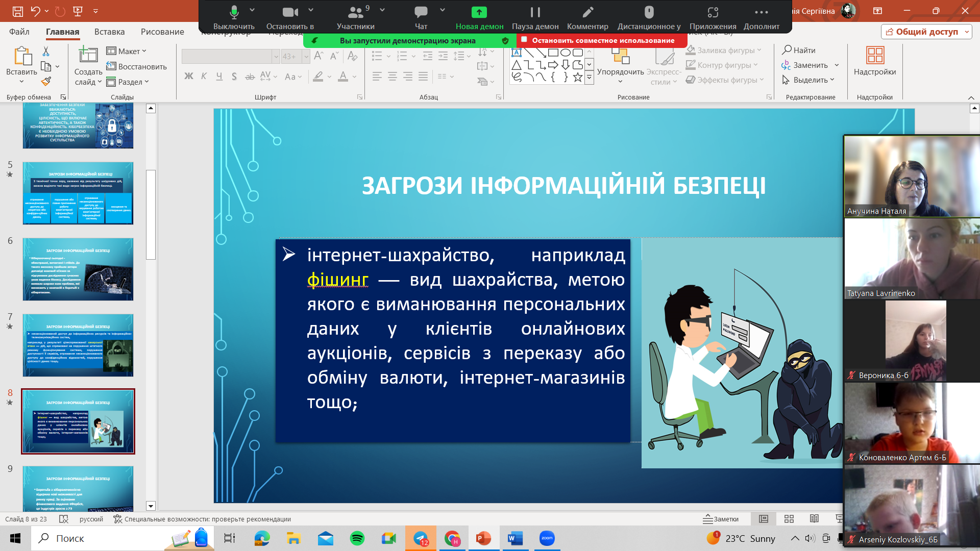Open Select dropdown in Editing group
The width and height of the screenshot is (980, 551).
coord(808,80)
